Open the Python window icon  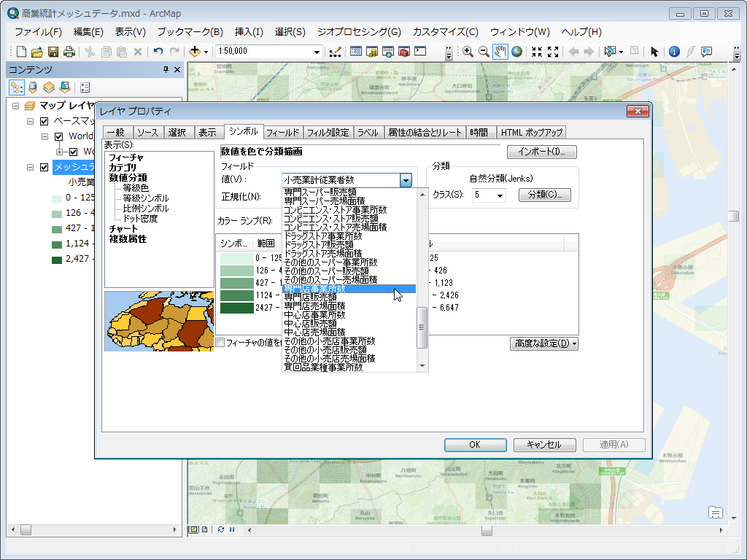coord(420,52)
